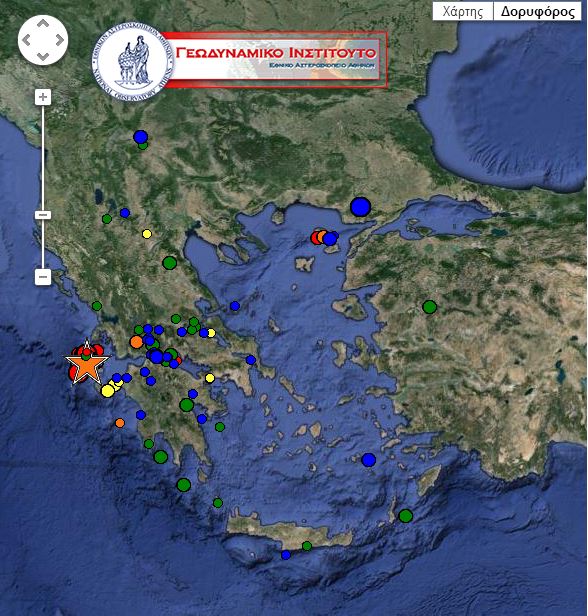
Task: Select the large blue marker in North Macedonia
Action: [x=141, y=137]
